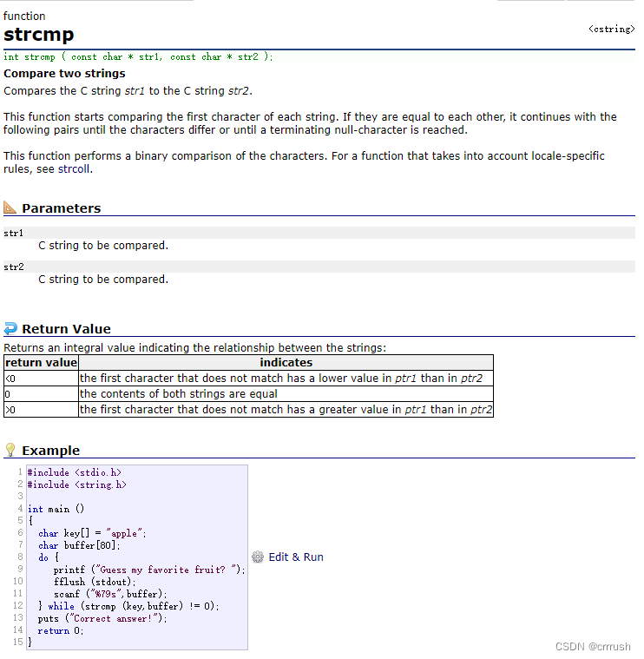Click the str1 parameter name

coord(13,233)
